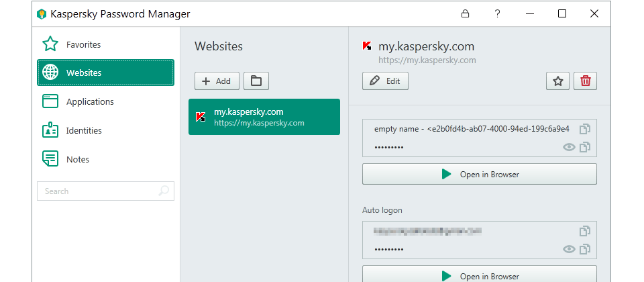Copy the Auto logon account login

(x=585, y=231)
